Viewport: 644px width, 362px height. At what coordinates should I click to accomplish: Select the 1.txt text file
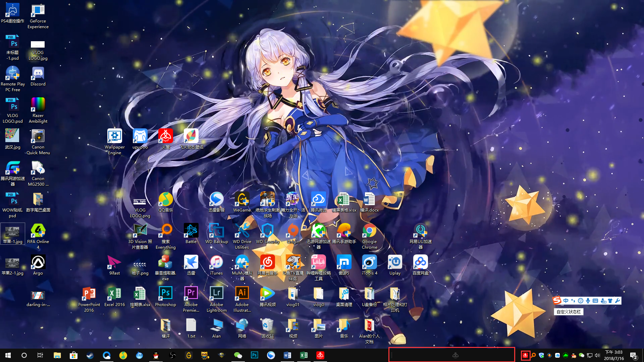click(x=191, y=328)
